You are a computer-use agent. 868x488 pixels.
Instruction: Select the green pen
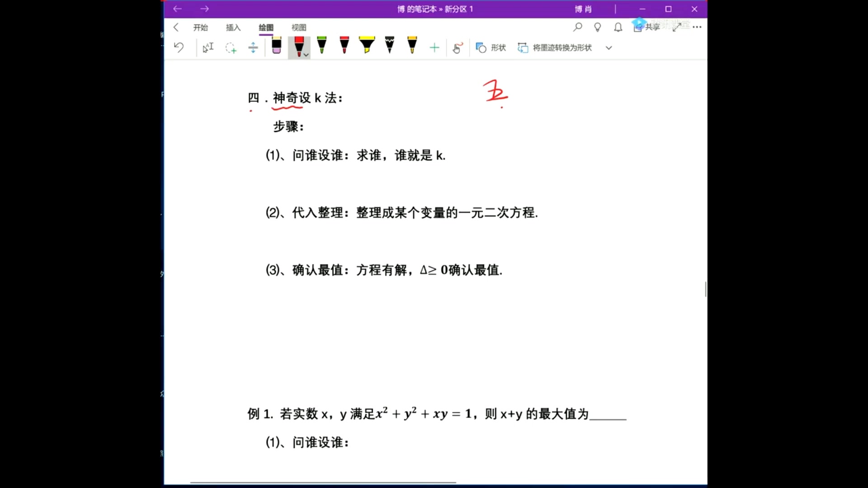pos(321,46)
